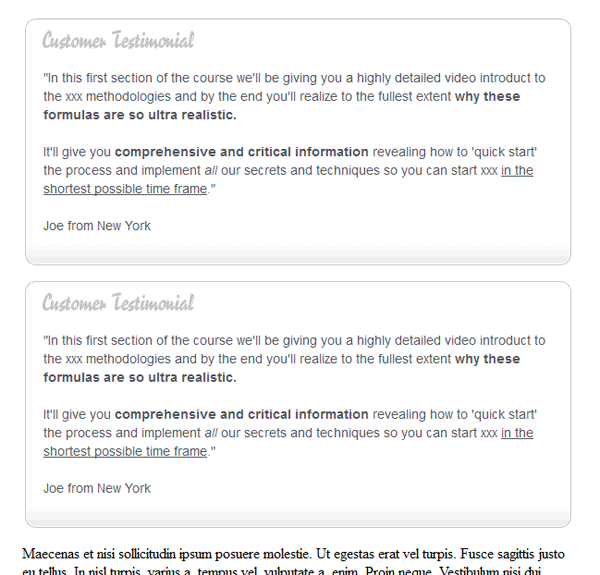Viewport: 600px width, 575px height.
Task: Click bold 'formulas are so ultra realistic.' in top box
Action: [x=140, y=115]
